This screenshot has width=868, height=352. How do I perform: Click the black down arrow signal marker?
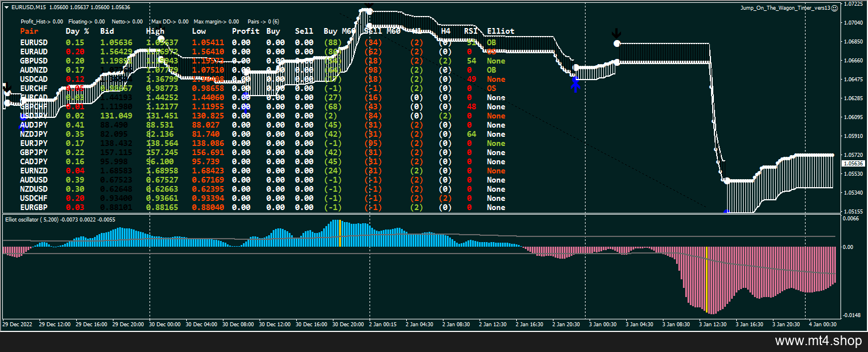616,33
